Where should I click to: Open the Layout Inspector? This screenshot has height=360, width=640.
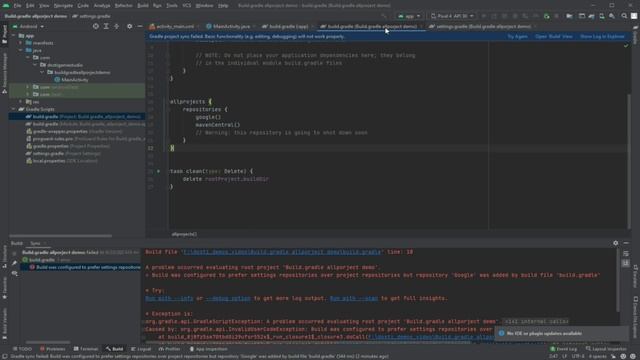coord(606,349)
